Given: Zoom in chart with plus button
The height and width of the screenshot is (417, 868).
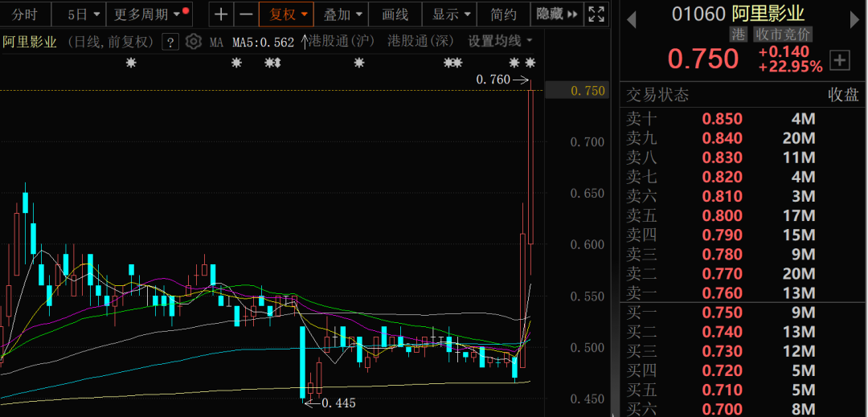Looking at the screenshot, I should coord(221,14).
